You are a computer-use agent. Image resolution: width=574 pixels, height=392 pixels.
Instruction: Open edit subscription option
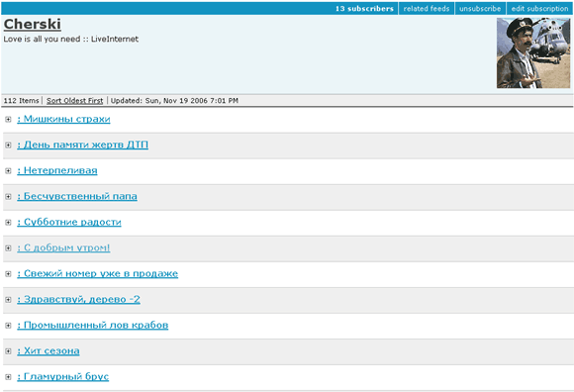tap(539, 9)
